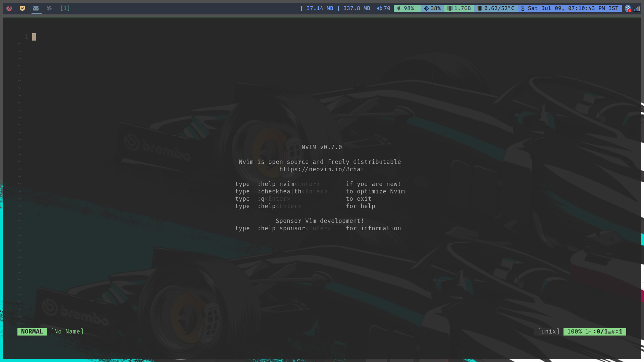Click the 1.7GB memory usage
The height and width of the screenshot is (362, 644).
pyautogui.click(x=463, y=8)
